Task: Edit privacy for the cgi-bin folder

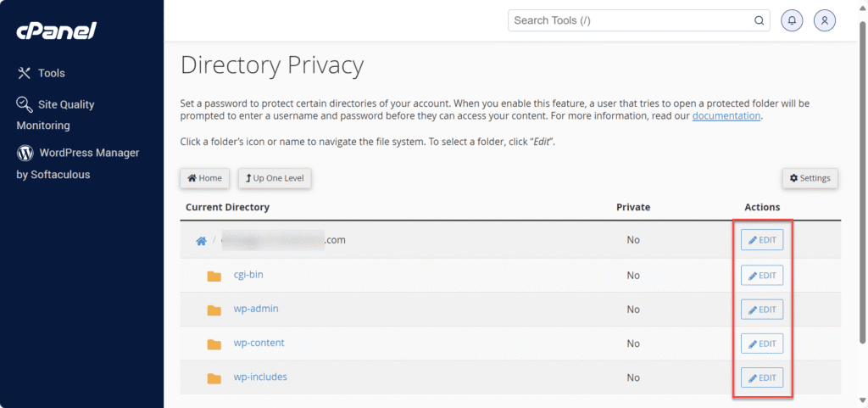Action: (x=761, y=276)
